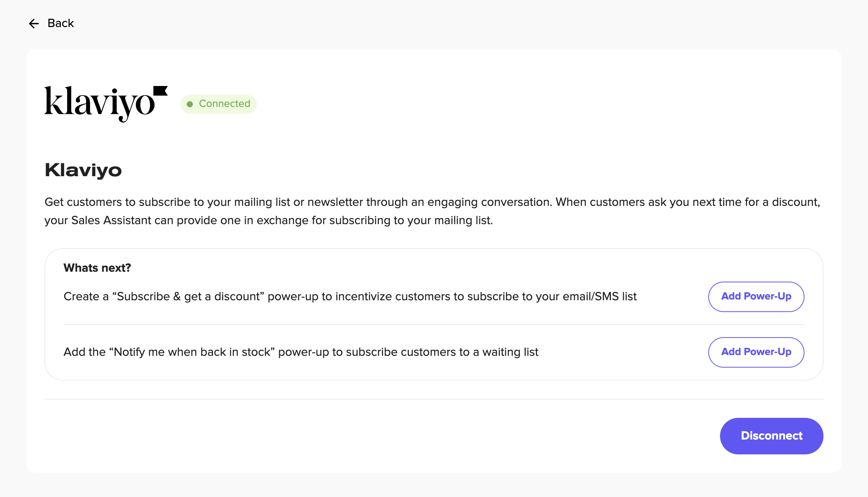This screenshot has height=497, width=868.
Task: Click the mailing list description paragraph
Action: coord(432,211)
